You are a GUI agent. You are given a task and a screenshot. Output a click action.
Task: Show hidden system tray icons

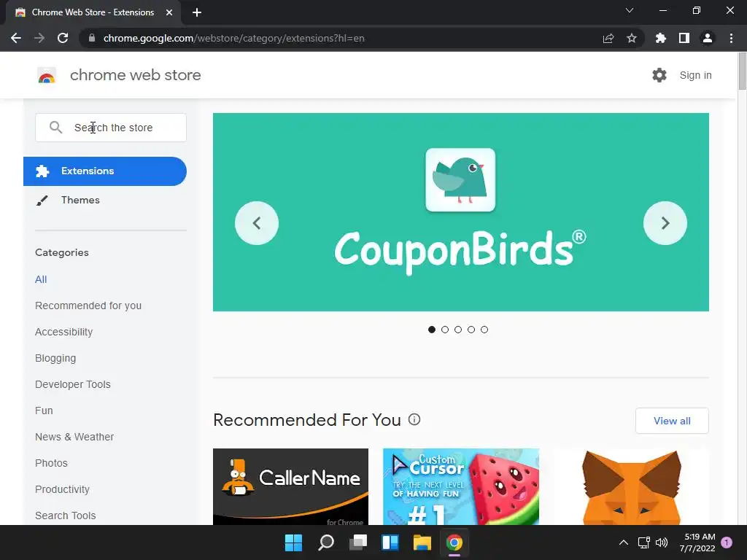coord(624,542)
